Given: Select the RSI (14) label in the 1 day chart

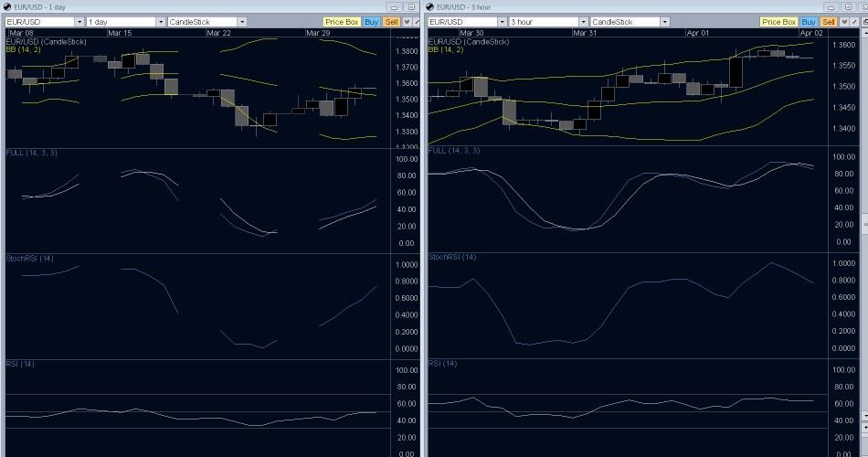Looking at the screenshot, I should [x=20, y=364].
